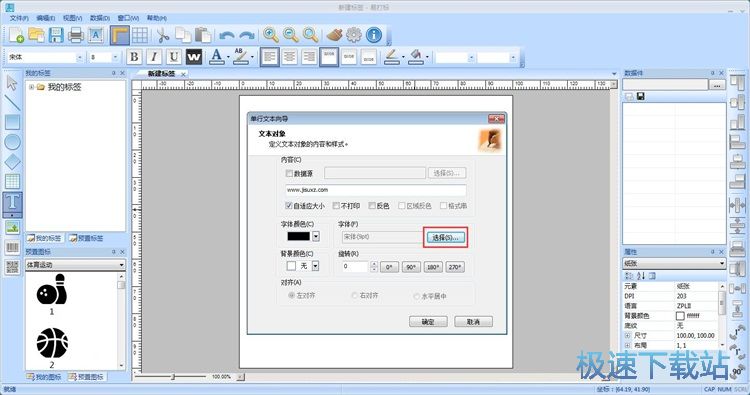Open the 帮助 menu
Screen dimensions: 750x395
[x=156, y=18]
